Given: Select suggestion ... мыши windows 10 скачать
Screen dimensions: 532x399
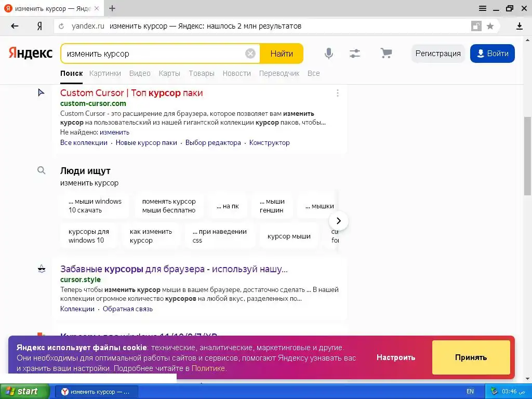Looking at the screenshot, I should pyautogui.click(x=95, y=206).
